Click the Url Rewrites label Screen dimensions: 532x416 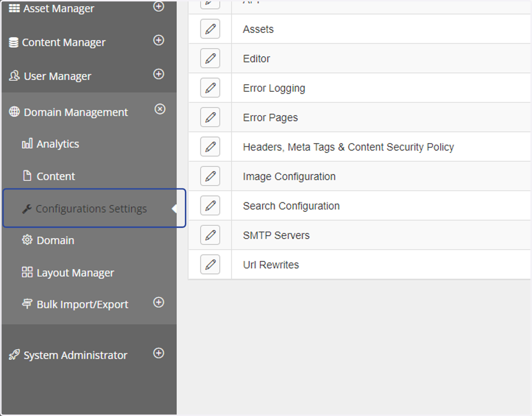point(271,265)
